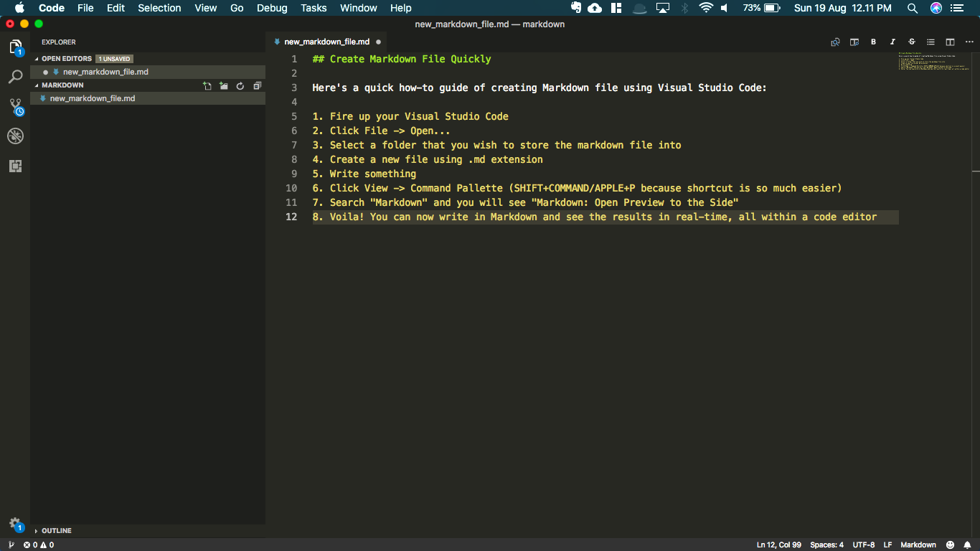Open the Markdown language mode selector
Viewport: 980px width, 551px height.
pyautogui.click(x=918, y=545)
